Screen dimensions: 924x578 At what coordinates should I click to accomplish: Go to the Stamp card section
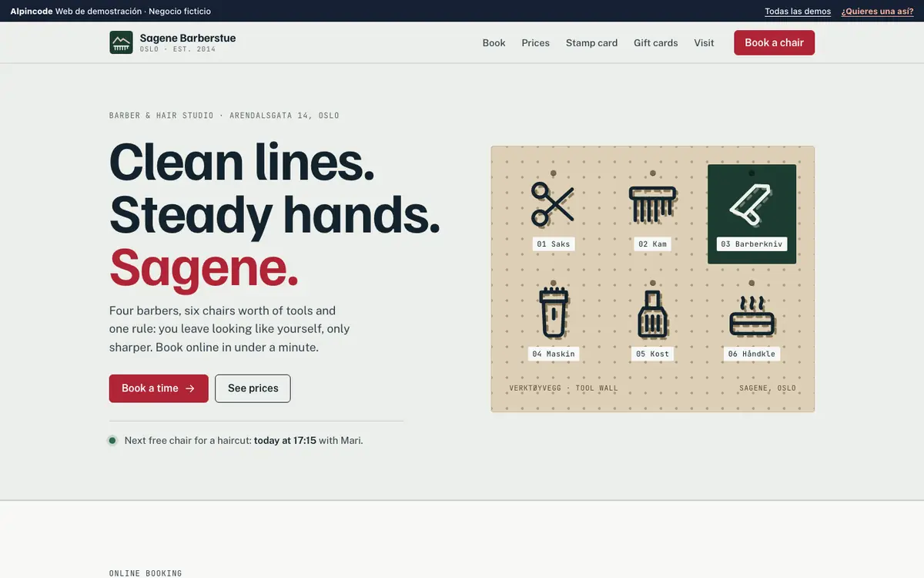coord(591,43)
